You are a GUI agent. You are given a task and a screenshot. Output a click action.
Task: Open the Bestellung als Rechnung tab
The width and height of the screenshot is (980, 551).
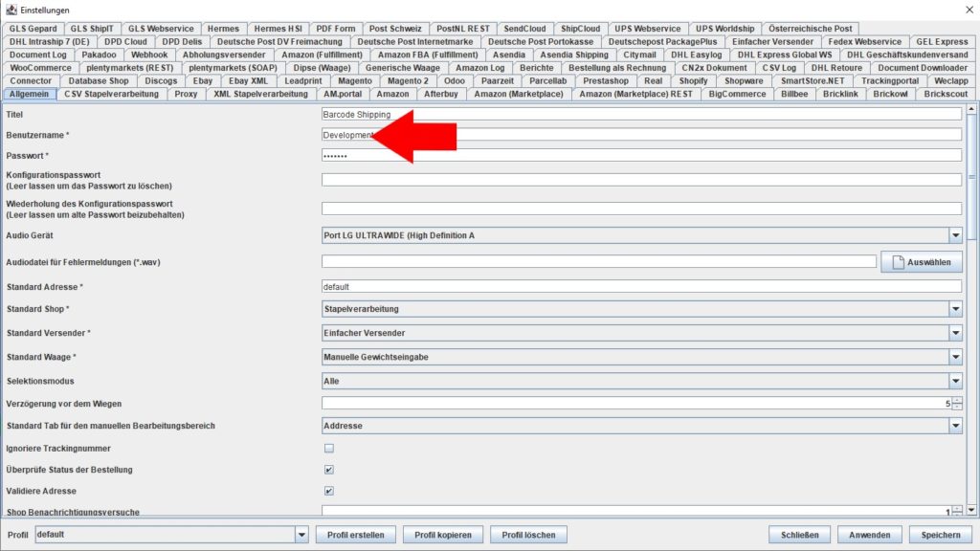[x=617, y=68]
